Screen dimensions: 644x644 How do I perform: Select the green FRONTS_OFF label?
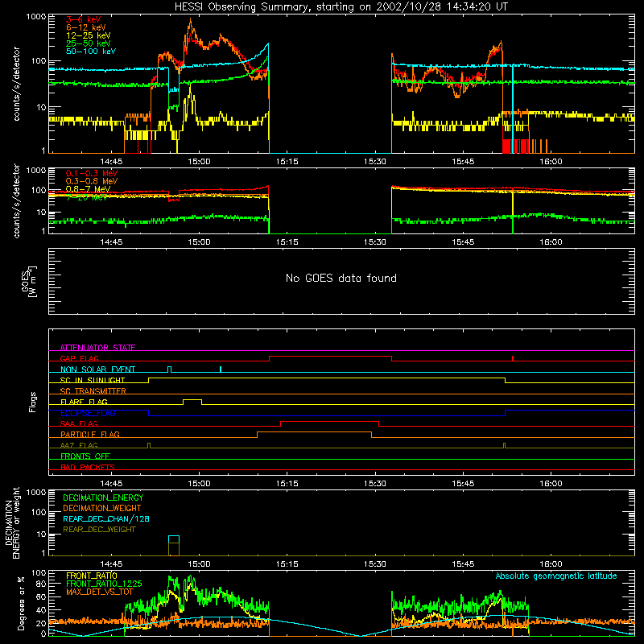85,456
